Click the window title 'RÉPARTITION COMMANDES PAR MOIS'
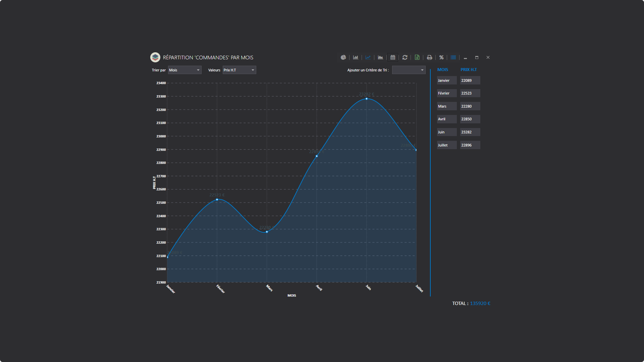Image resolution: width=644 pixels, height=362 pixels. (x=208, y=58)
